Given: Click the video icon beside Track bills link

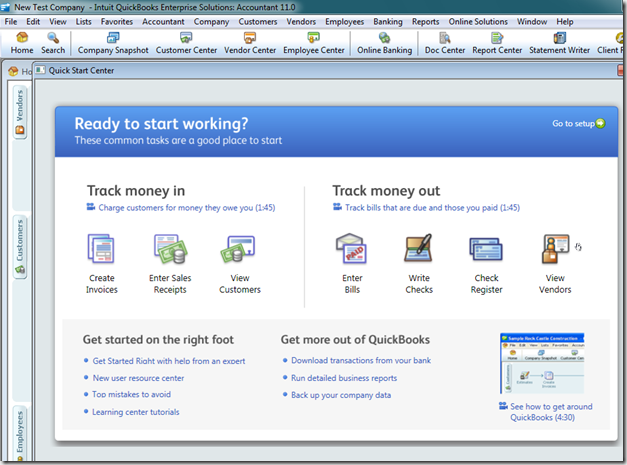Looking at the screenshot, I should [338, 207].
